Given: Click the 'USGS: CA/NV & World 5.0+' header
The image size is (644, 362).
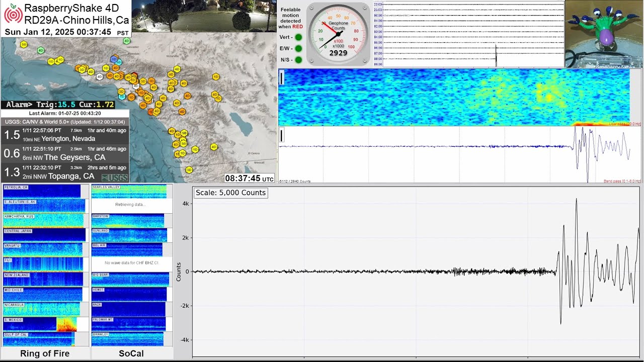Looking at the screenshot, I should pos(64,122).
